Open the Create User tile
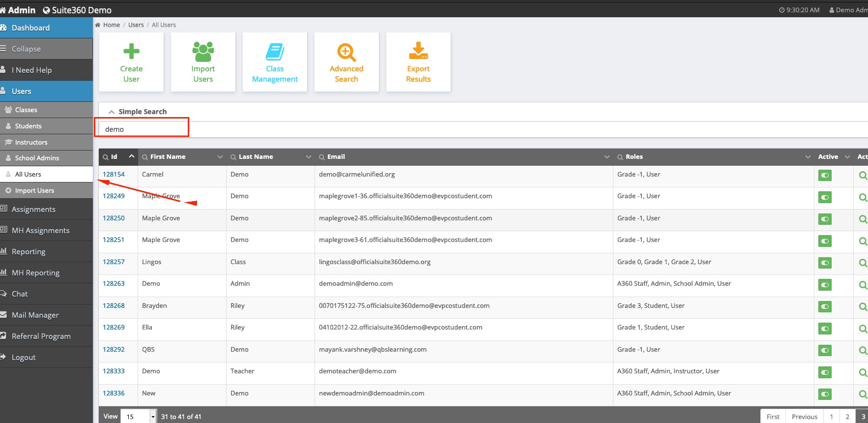 131,62
